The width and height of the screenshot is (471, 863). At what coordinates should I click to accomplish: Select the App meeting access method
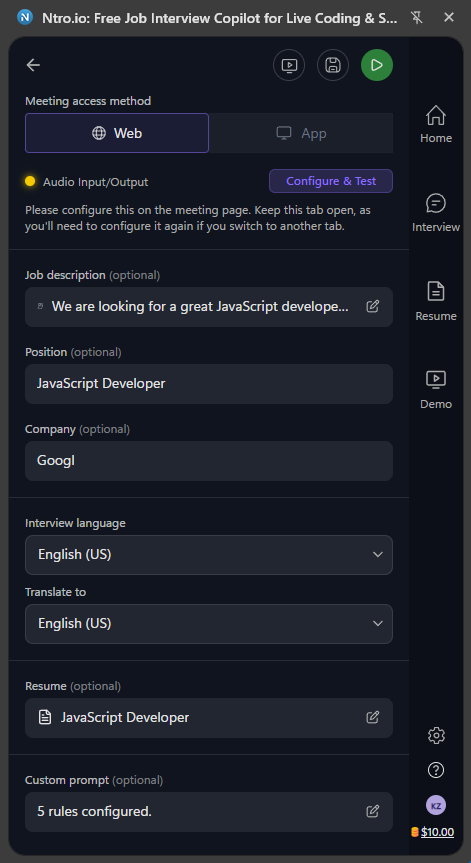[x=301, y=133]
